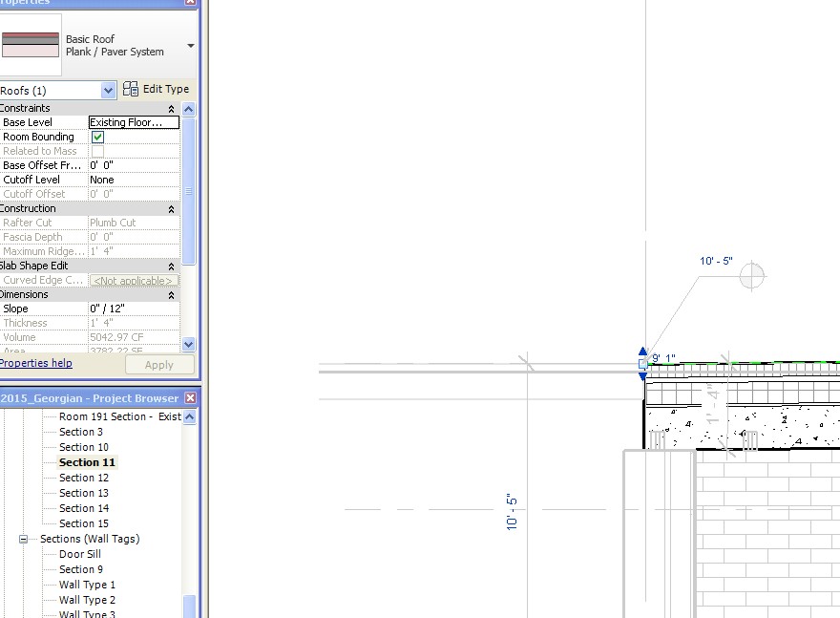Click the Basic Roof type preview thumbnail
Viewport: 840px width, 618px height.
tap(30, 45)
